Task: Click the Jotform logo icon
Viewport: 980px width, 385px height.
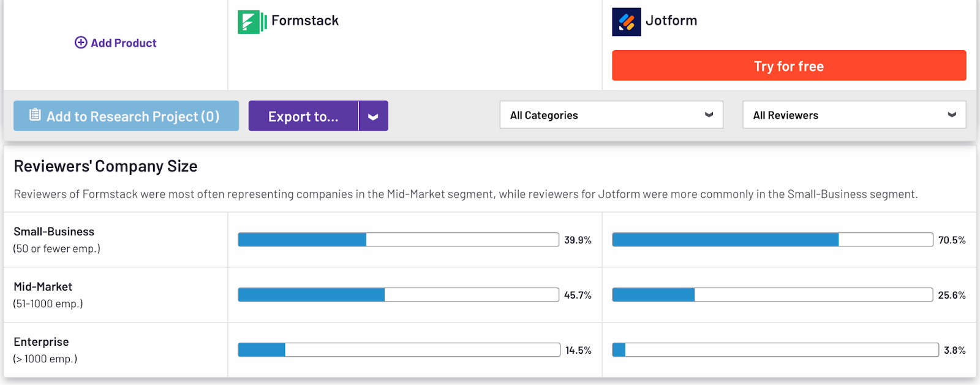Action: 626,22
